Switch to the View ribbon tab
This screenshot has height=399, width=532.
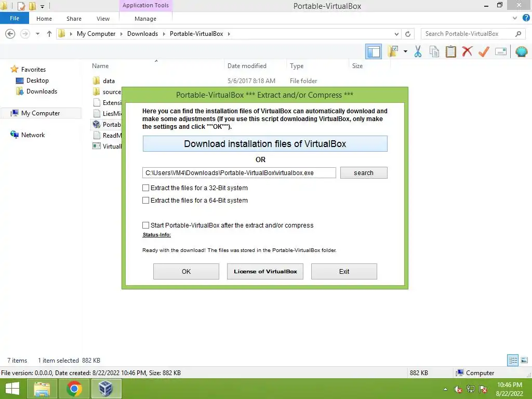coord(103,19)
